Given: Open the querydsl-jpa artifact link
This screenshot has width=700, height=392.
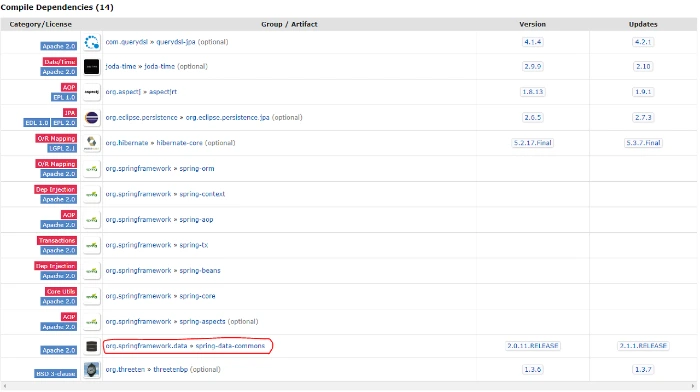Looking at the screenshot, I should (176, 42).
